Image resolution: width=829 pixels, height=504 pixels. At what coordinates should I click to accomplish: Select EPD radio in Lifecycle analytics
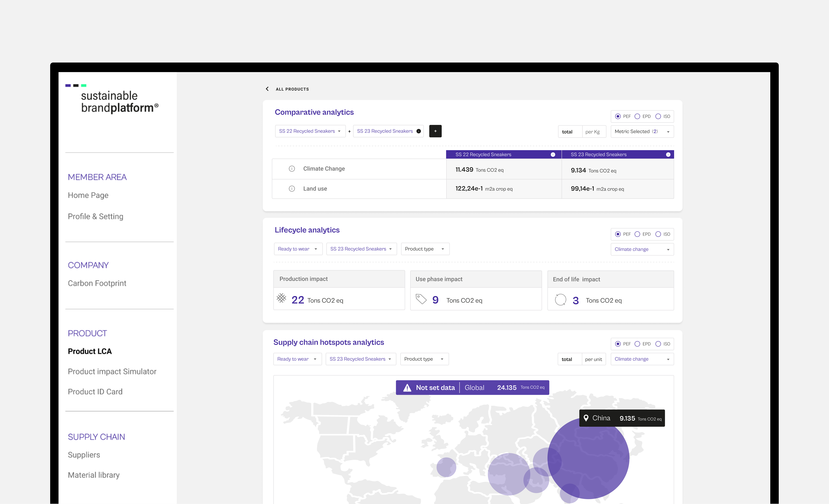(x=637, y=234)
